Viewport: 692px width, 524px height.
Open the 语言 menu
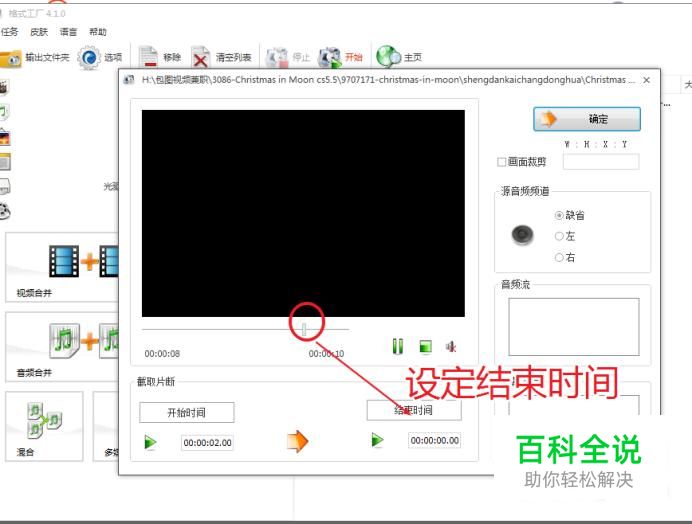click(x=68, y=32)
